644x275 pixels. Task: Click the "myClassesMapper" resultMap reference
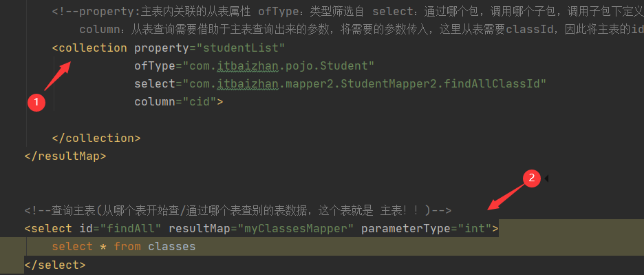pyautogui.click(x=296, y=229)
